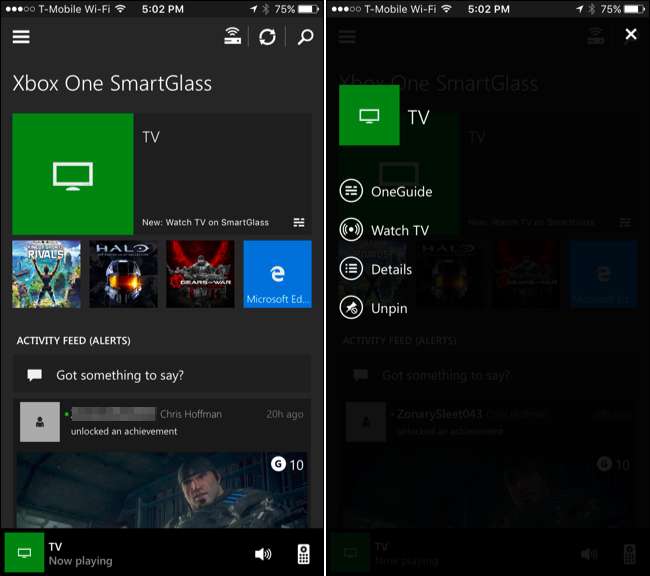Refresh the SmartGlass home feed
650x576 pixels.
[267, 37]
